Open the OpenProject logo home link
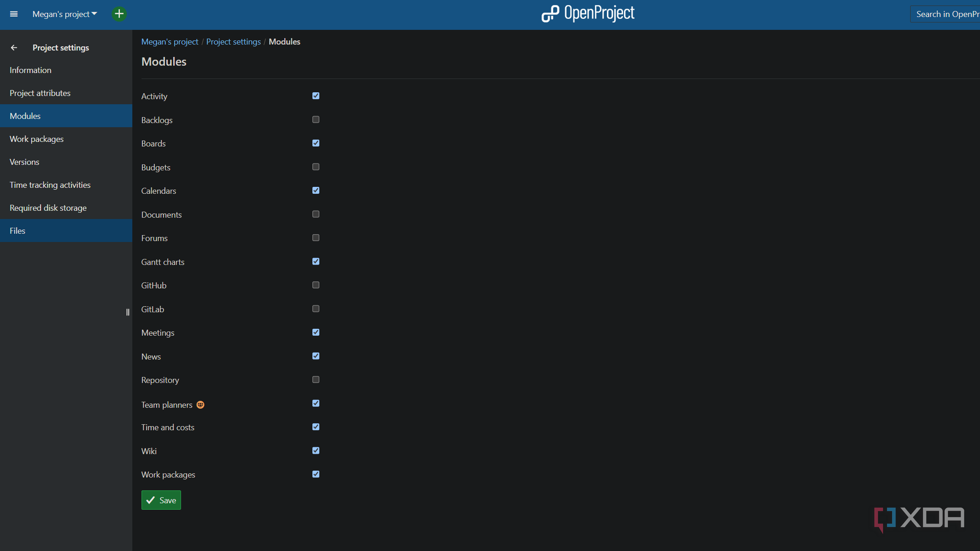This screenshot has width=980, height=551. tap(588, 13)
